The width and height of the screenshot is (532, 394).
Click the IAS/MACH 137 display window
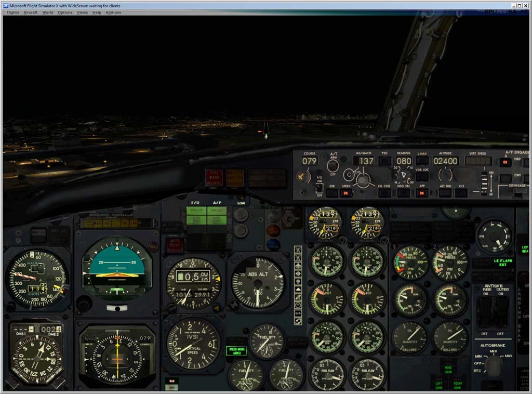pos(365,161)
